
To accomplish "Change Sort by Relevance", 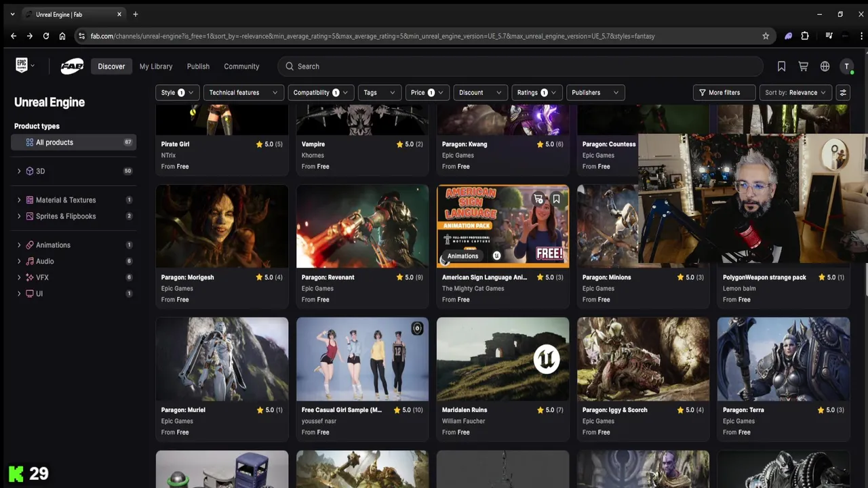I will 795,93.
